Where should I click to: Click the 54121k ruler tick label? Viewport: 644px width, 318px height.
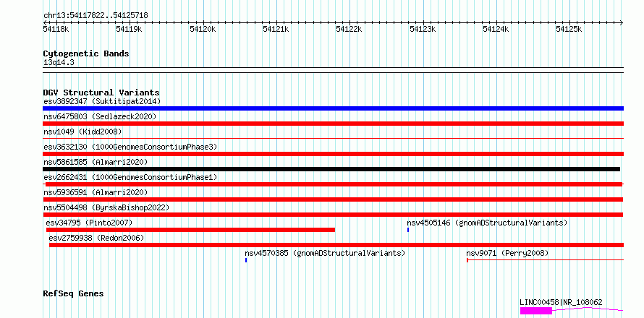pos(276,29)
